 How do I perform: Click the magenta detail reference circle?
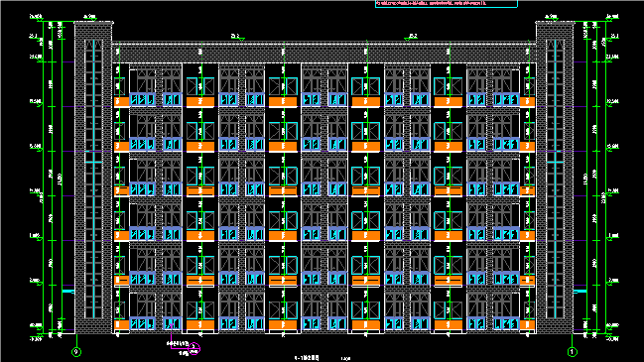193,349
